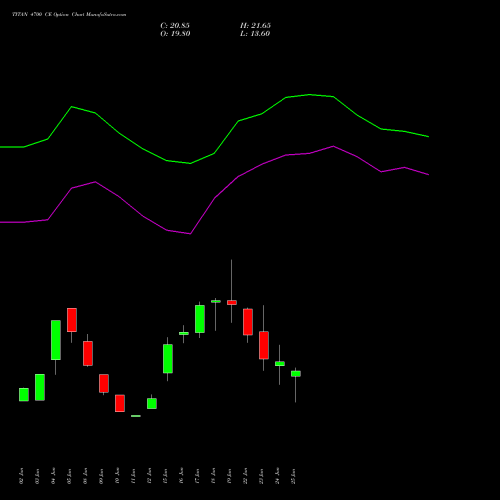This screenshot has height=500, width=500.
Task: Click the high value H: 21.65
Action: [x=255, y=26]
